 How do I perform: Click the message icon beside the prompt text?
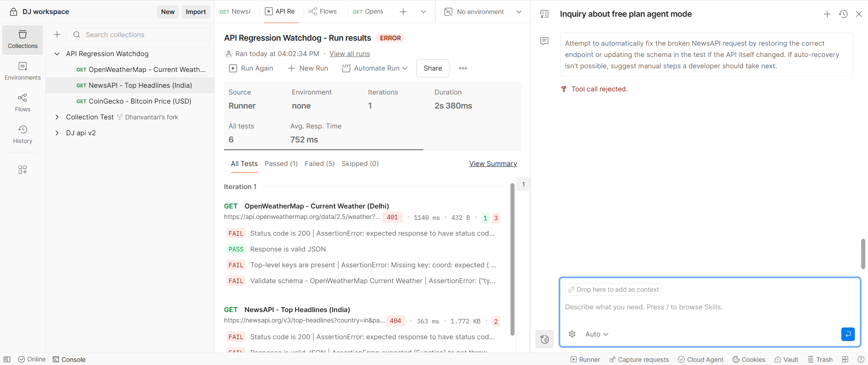click(544, 41)
